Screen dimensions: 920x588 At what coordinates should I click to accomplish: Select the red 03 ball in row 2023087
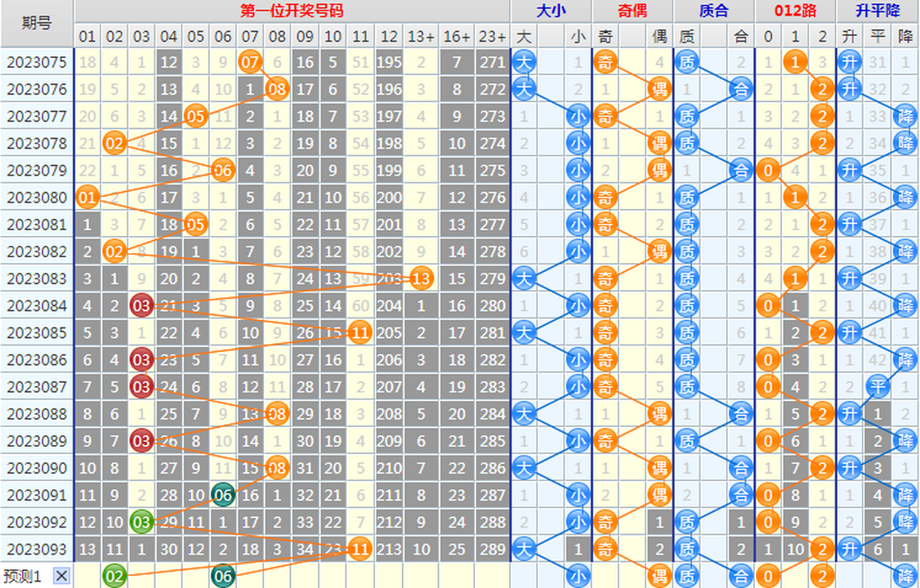click(x=141, y=387)
